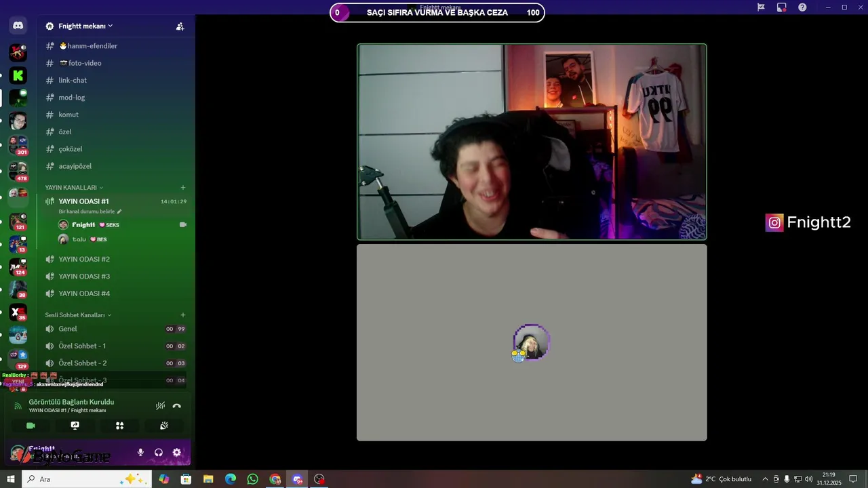
Task: Click the avatar in gray video tile
Action: (532, 342)
